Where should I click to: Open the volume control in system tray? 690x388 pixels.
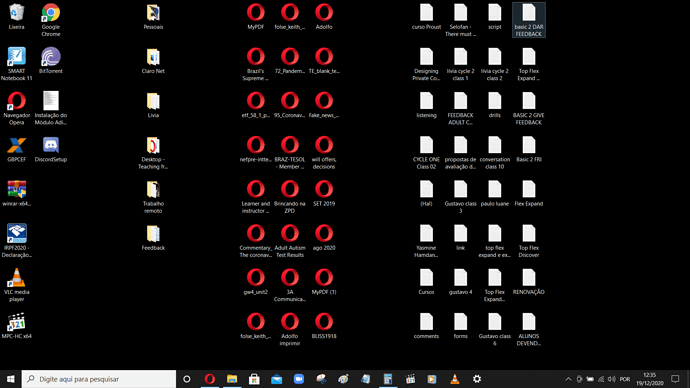point(612,379)
